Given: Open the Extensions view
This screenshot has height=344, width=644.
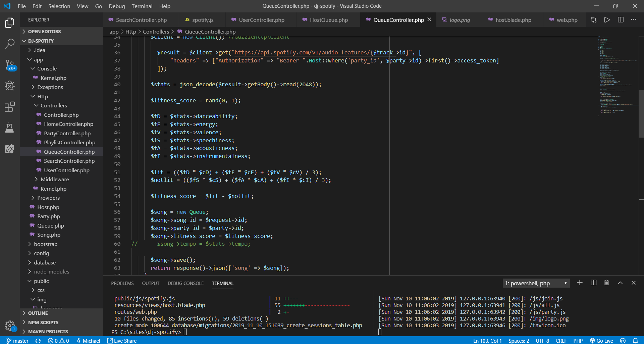Looking at the screenshot, I should 10,107.
